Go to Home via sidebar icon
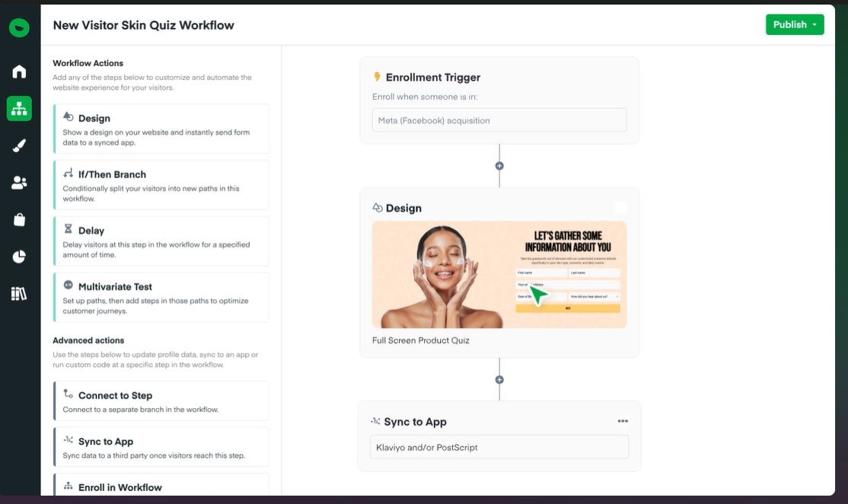Screen dimensions: 848x504 [19, 72]
